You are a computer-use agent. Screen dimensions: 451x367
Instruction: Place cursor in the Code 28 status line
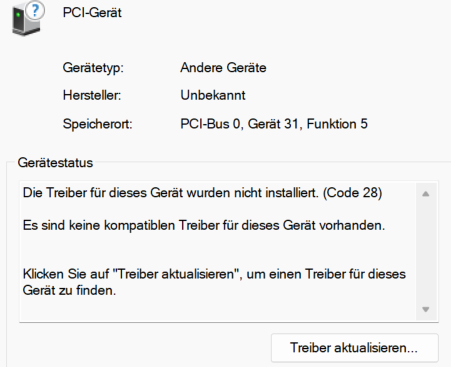tap(202, 193)
